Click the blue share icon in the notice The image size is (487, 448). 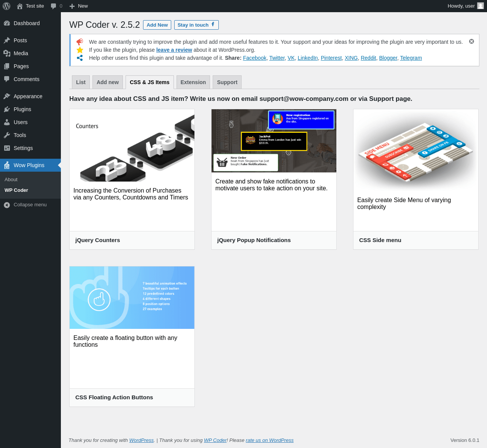pos(80,58)
